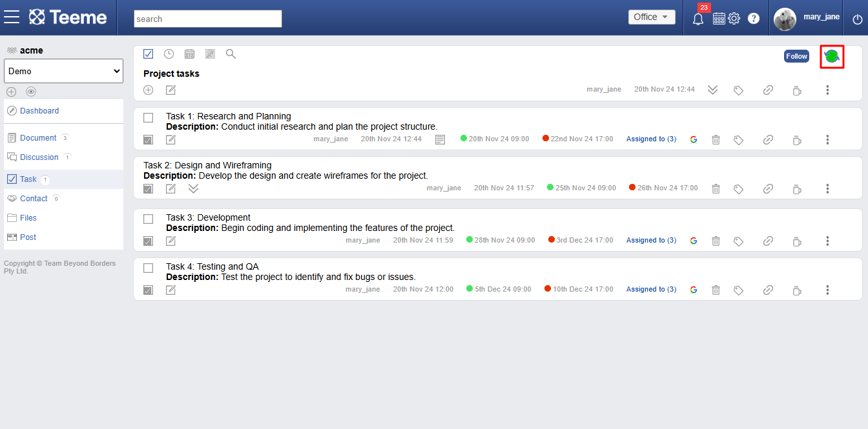The image size is (868, 429).
Task: Open the Office dropdown
Action: pyautogui.click(x=652, y=17)
